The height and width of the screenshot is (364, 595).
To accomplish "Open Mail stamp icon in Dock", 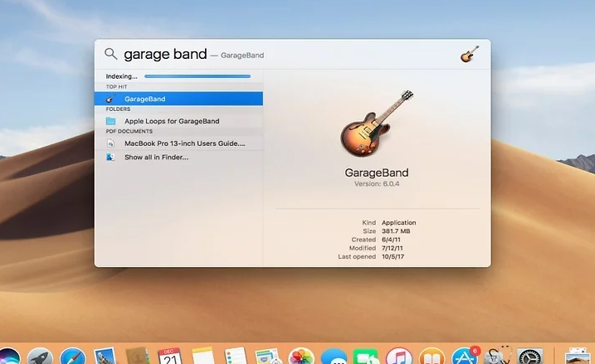I will tap(105, 357).
